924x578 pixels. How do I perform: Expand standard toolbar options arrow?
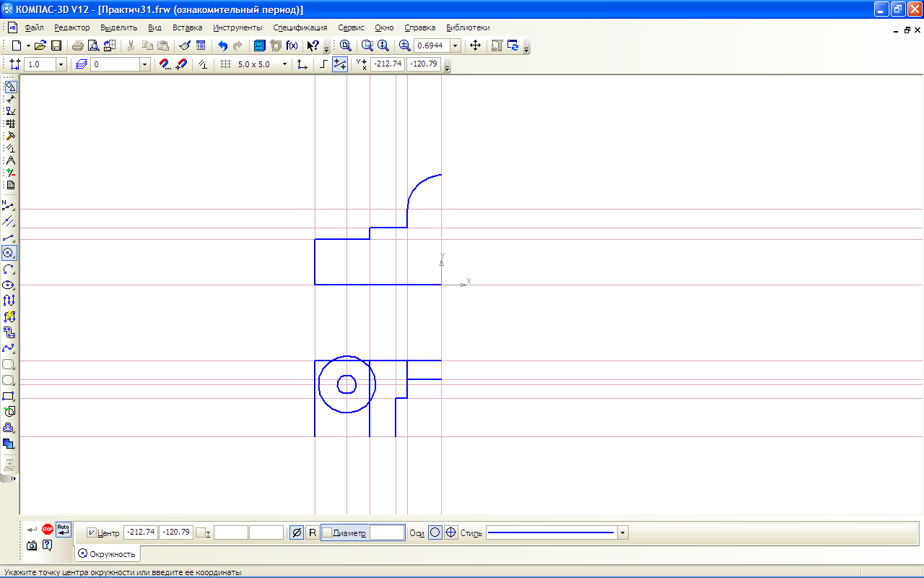[326, 49]
